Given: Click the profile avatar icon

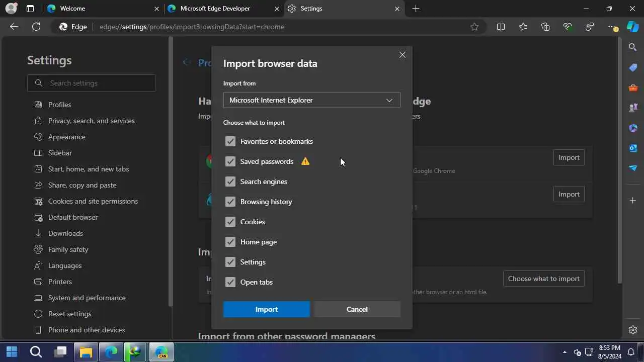Looking at the screenshot, I should point(11,9).
